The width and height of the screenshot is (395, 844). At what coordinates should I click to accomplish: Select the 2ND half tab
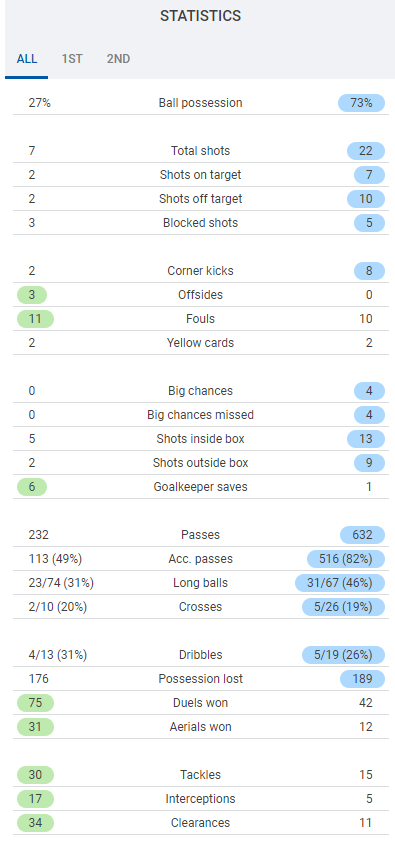pos(118,59)
